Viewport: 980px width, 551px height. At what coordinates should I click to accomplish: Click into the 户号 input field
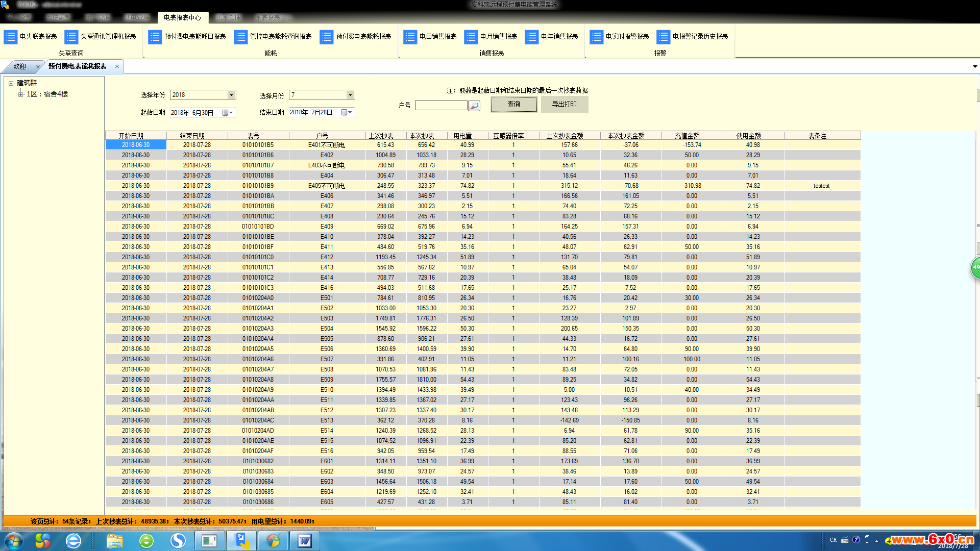pyautogui.click(x=441, y=105)
